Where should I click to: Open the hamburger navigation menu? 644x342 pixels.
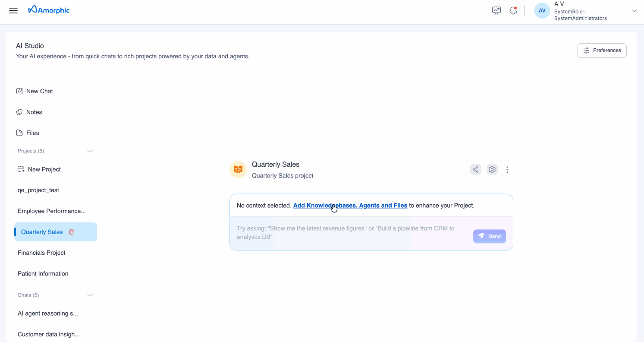[13, 10]
